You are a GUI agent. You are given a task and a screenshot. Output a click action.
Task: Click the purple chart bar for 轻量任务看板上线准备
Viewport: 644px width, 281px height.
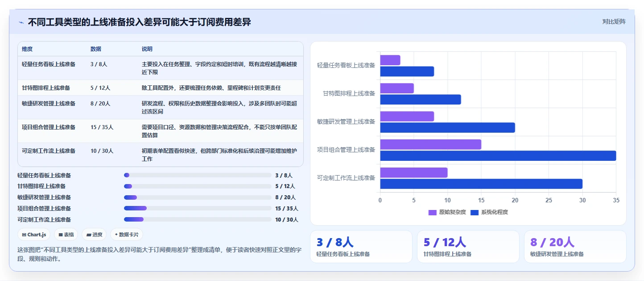point(390,60)
